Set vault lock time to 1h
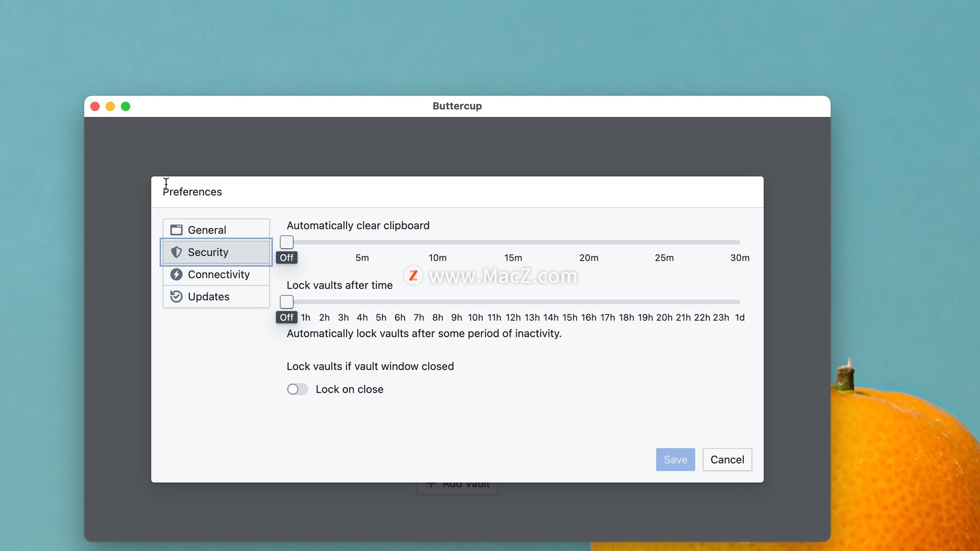980x551 pixels. (x=305, y=317)
